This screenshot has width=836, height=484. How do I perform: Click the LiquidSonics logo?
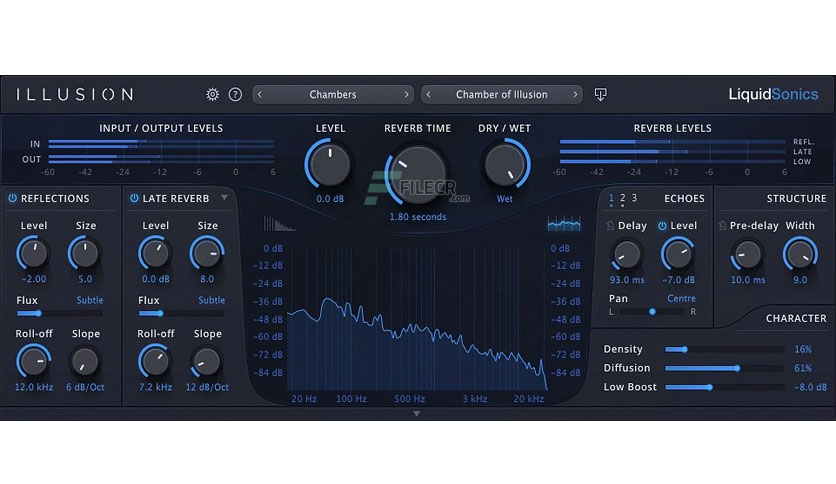[774, 94]
